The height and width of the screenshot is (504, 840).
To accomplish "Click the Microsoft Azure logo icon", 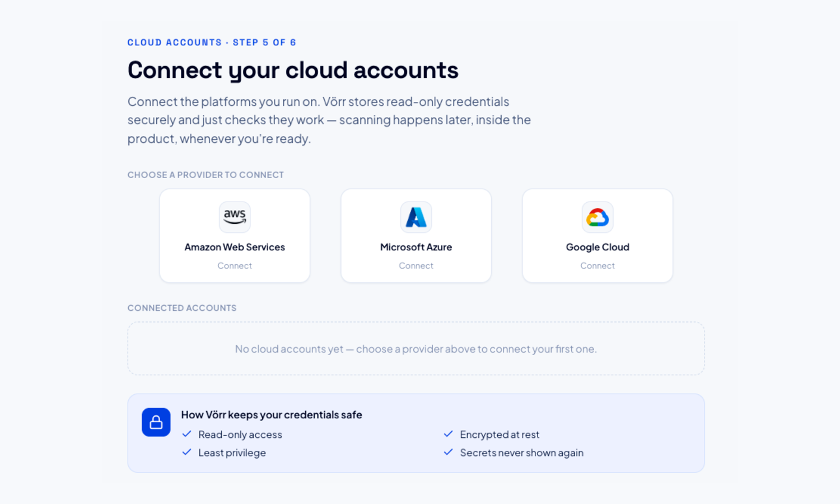I will point(416,217).
